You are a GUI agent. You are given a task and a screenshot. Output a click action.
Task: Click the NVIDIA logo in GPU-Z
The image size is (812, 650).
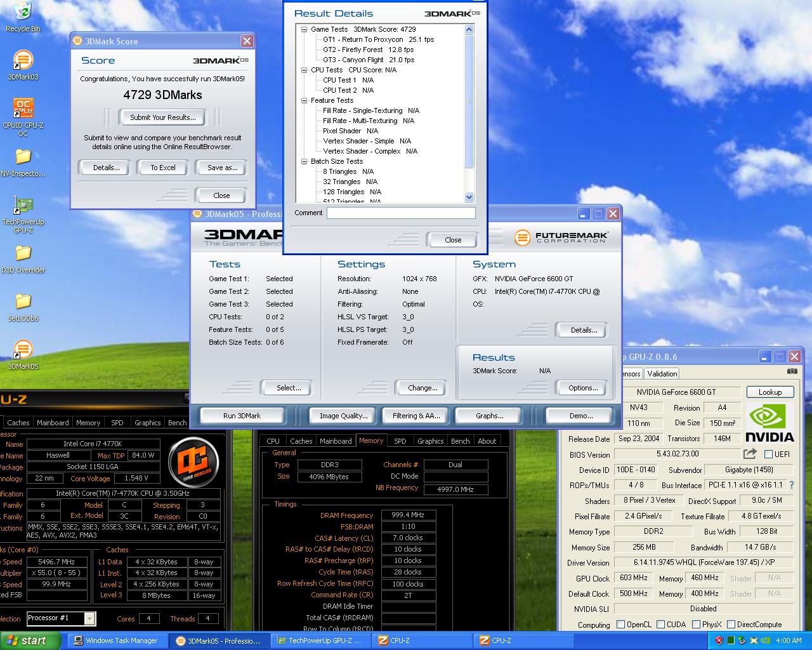(769, 423)
